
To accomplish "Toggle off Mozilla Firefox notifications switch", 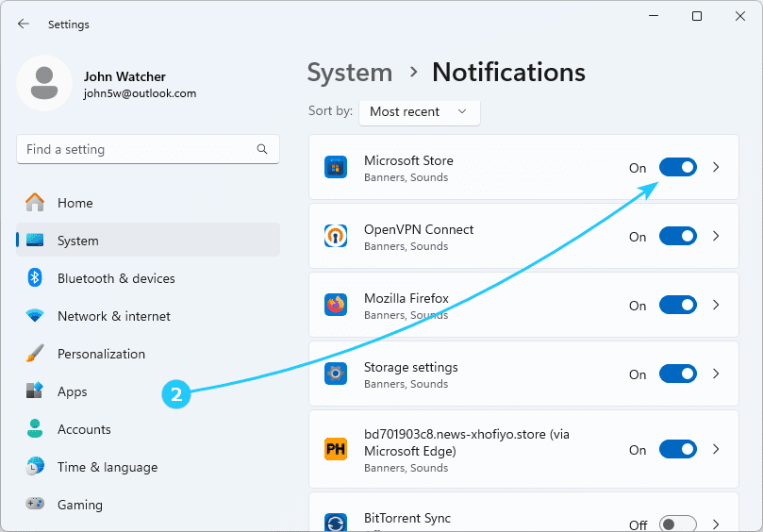I will 677,305.
